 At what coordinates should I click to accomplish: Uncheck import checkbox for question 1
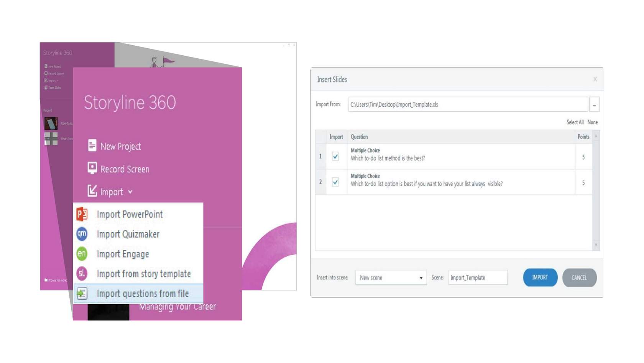(335, 157)
